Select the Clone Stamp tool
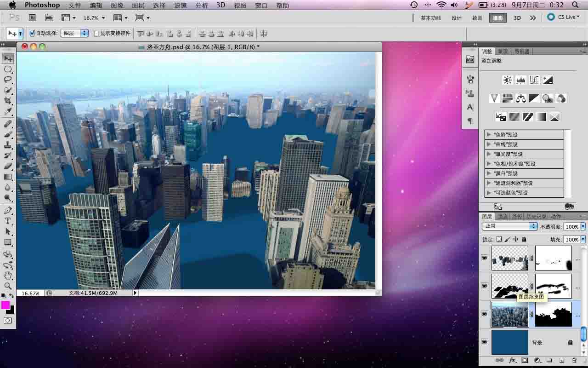Image resolution: width=588 pixels, height=368 pixels. (8, 145)
